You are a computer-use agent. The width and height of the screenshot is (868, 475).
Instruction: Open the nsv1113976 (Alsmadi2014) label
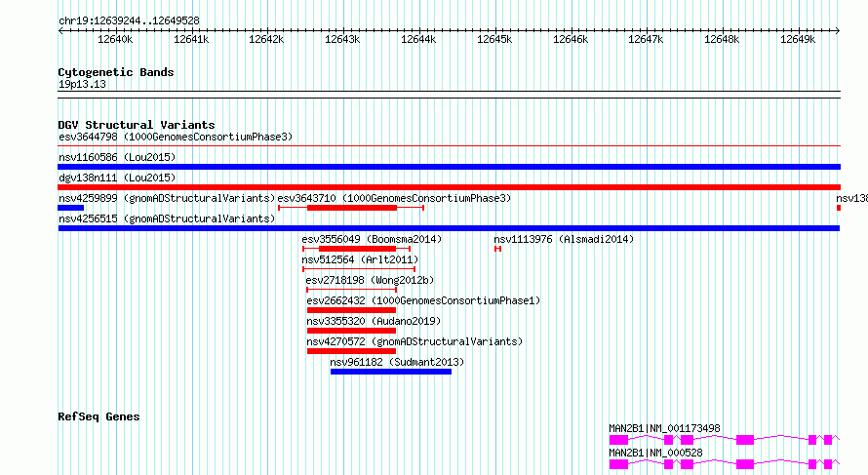(x=564, y=239)
